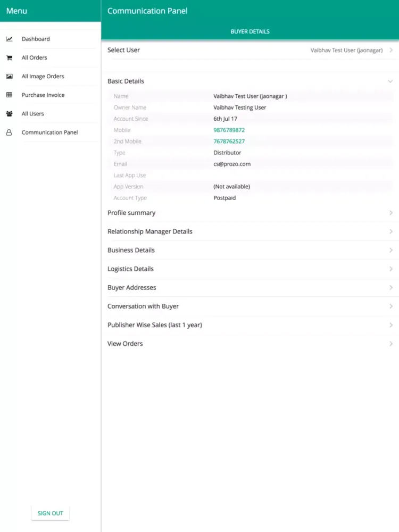This screenshot has width=399, height=532.
Task: Expand Logistics Details chevron
Action: click(391, 269)
